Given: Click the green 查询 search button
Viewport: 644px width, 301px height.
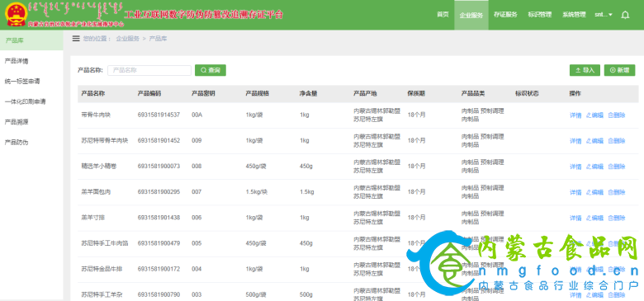Looking at the screenshot, I should 211,70.
